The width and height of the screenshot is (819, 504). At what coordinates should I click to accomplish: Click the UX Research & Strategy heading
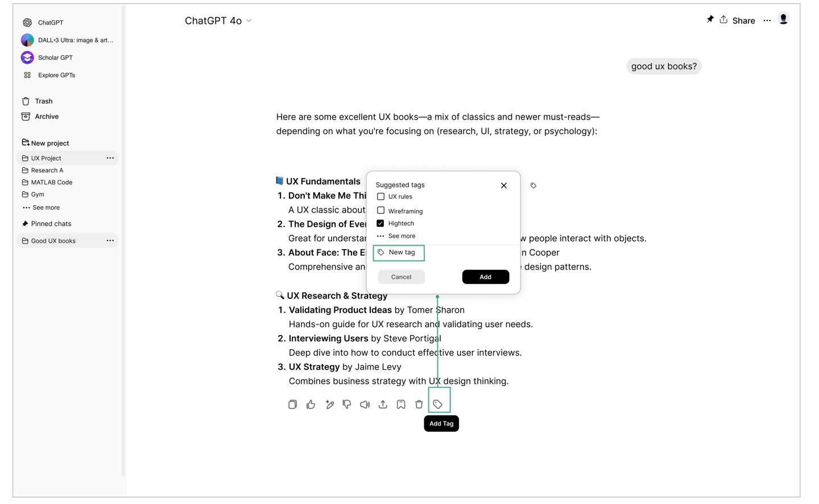[x=337, y=296]
